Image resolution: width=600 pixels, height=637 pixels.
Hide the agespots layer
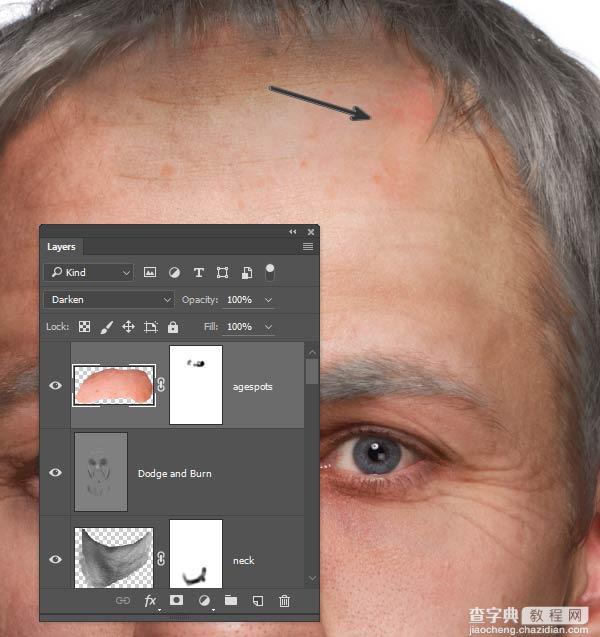pyautogui.click(x=56, y=385)
